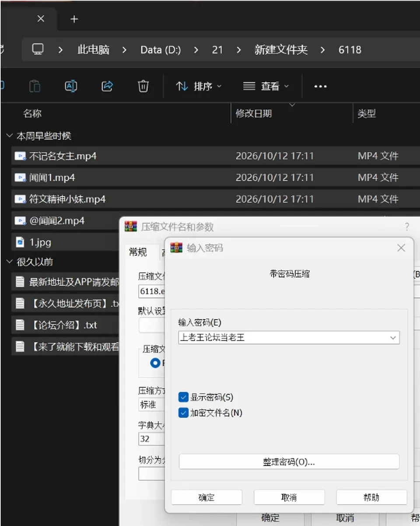This screenshot has width=420, height=526.
Task: Click the video icon beside @闻闻2.mp4
Action: pyautogui.click(x=20, y=221)
